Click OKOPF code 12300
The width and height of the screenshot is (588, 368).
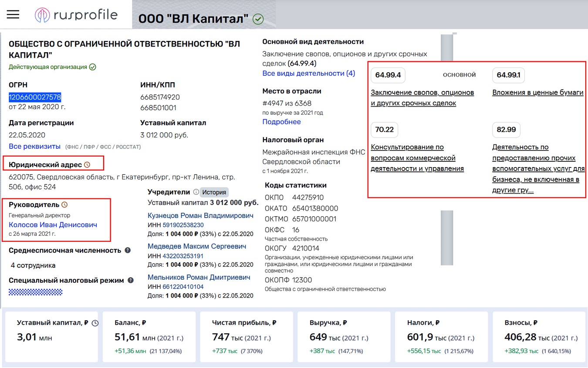coord(302,280)
